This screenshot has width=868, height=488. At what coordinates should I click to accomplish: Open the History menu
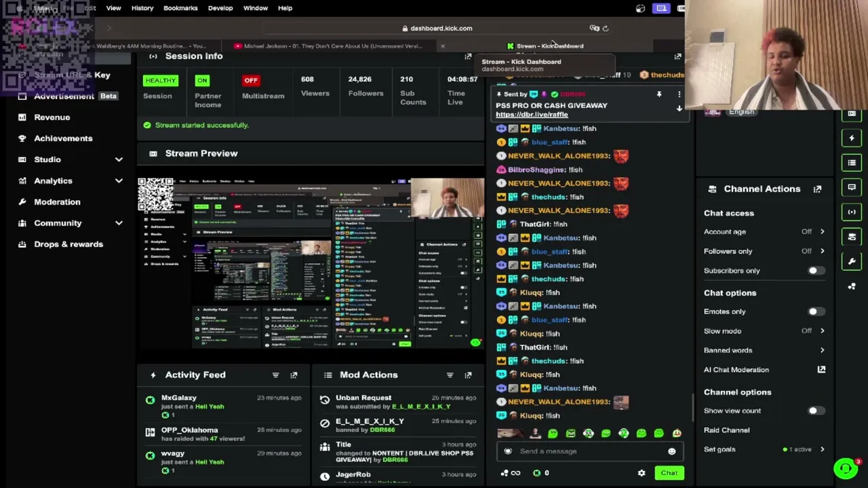[142, 8]
